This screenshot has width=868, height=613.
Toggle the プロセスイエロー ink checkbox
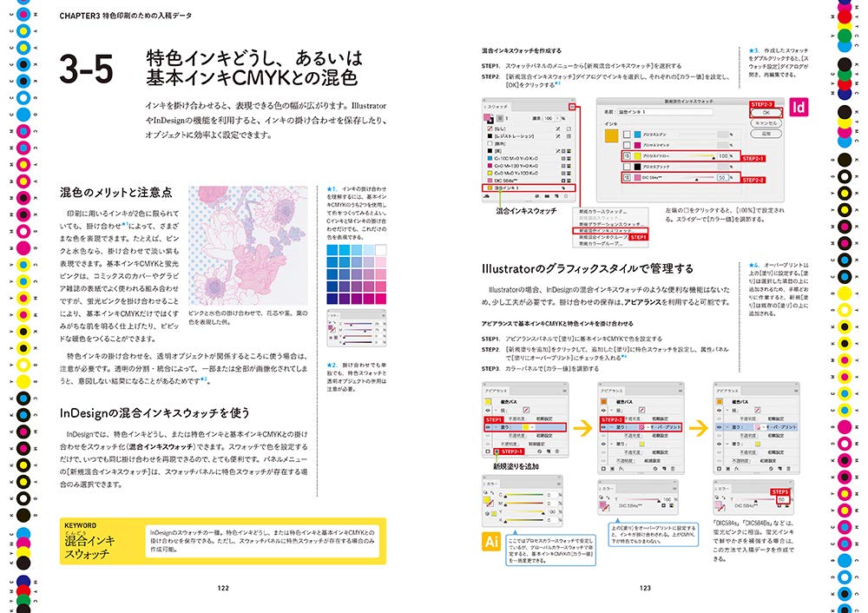click(628, 155)
